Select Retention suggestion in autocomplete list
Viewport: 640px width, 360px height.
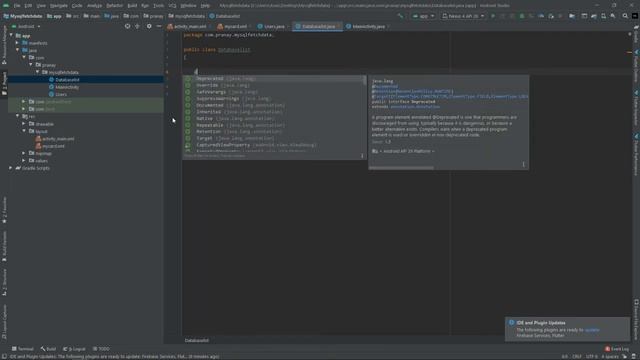click(274, 132)
